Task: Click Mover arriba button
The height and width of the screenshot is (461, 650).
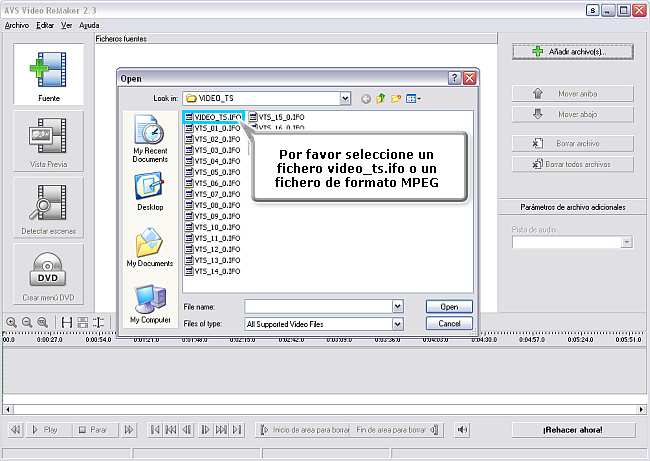Action: pos(573,94)
